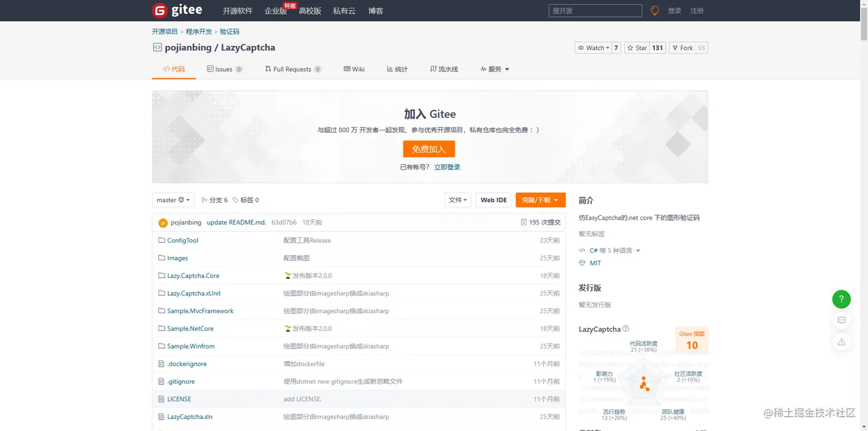This screenshot has height=431, width=868.
Task: Click the eye icon on the Watch button
Action: pos(582,48)
